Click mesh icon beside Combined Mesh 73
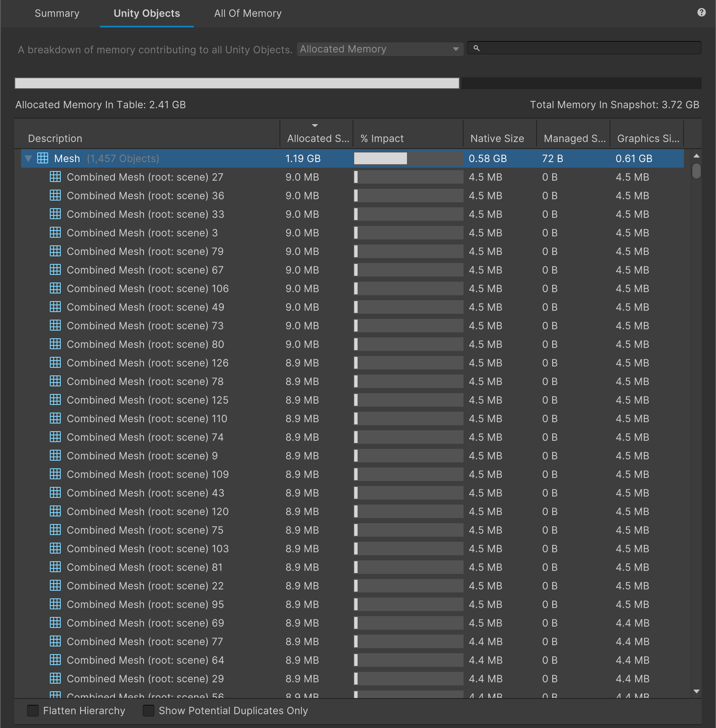716x728 pixels. coord(55,326)
